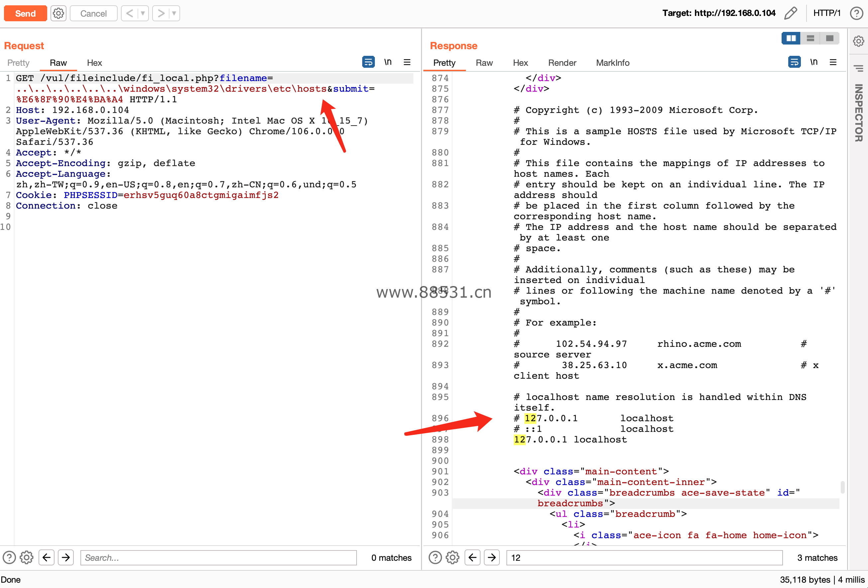Open request settings gear next to Send
The height and width of the screenshot is (588, 868).
coord(58,13)
